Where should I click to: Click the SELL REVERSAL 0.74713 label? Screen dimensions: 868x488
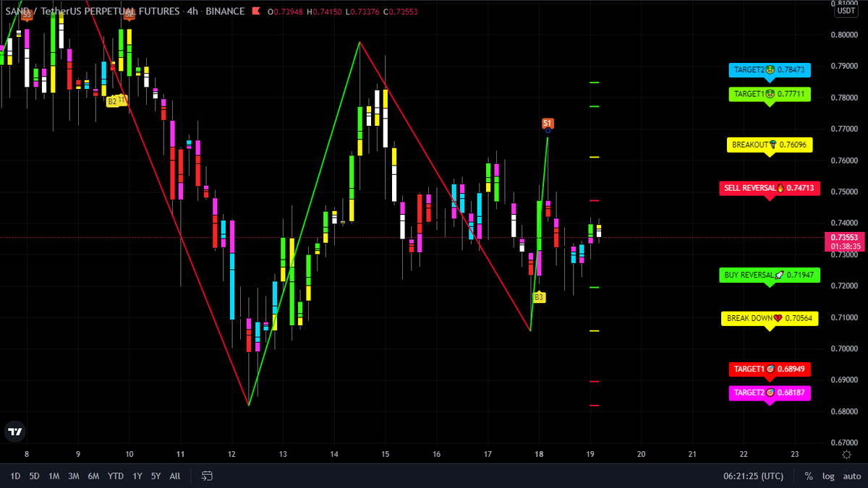(770, 188)
